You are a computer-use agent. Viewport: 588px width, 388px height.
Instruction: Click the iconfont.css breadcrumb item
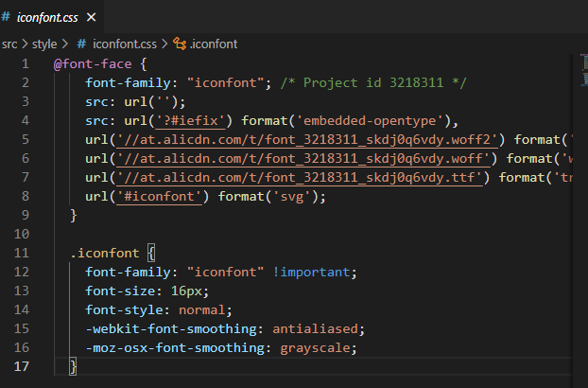(124, 44)
